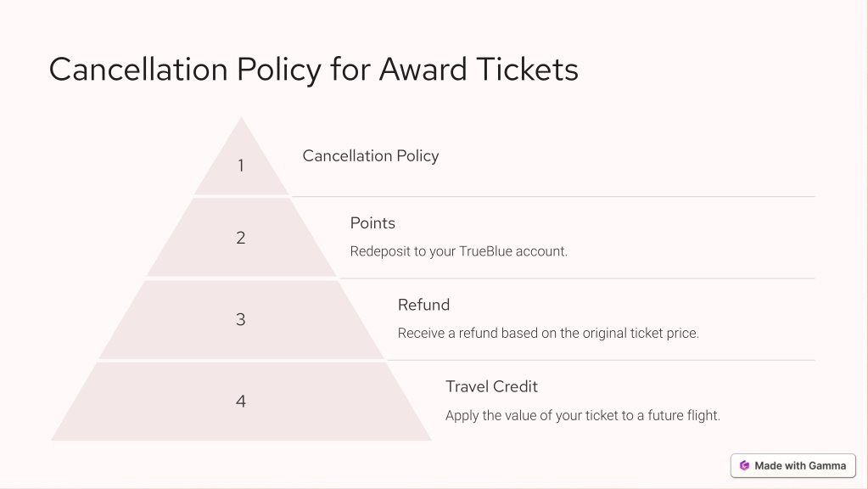
Task: Click pyramid tier number 1
Action: (x=241, y=166)
